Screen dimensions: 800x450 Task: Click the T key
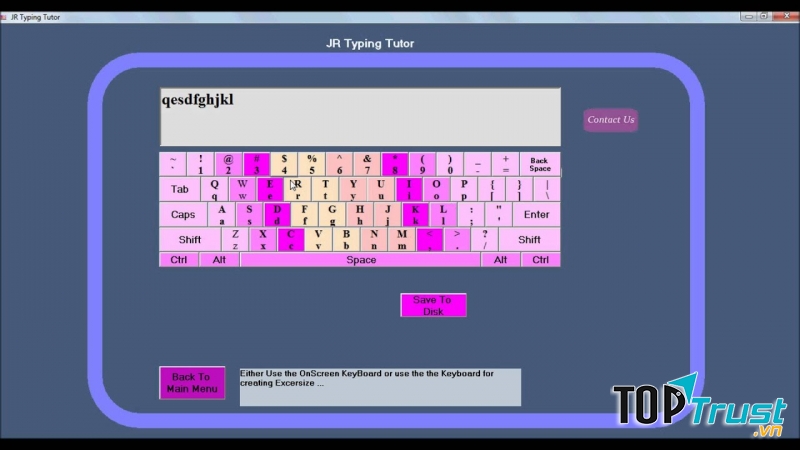pos(325,189)
